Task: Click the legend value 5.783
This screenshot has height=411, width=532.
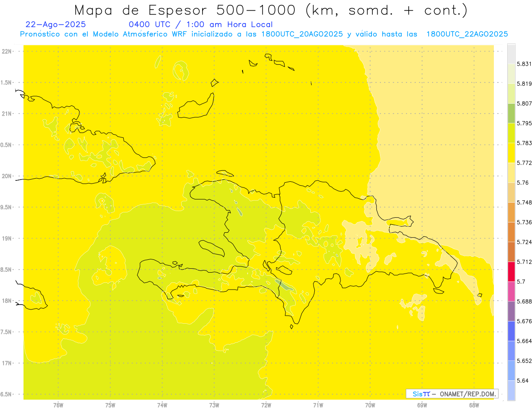Action: click(524, 143)
